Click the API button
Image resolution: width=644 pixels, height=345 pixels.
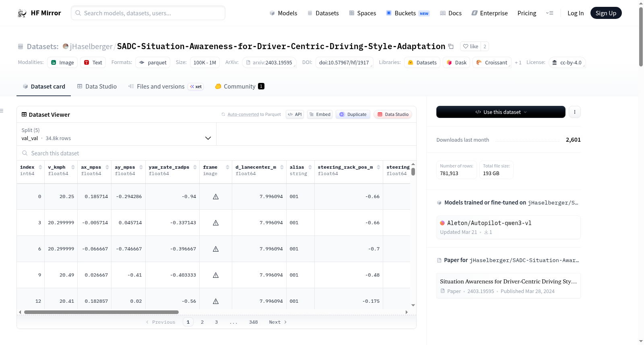click(x=295, y=114)
